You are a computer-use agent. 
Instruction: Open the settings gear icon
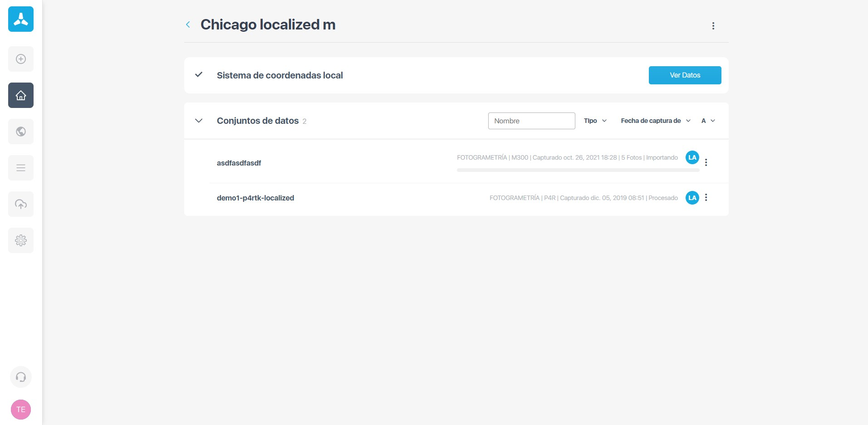[21, 240]
